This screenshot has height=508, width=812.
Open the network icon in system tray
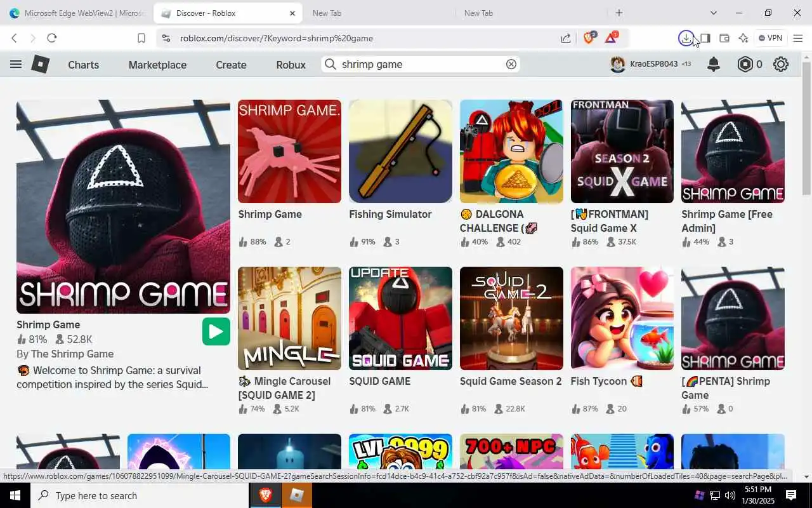click(714, 495)
